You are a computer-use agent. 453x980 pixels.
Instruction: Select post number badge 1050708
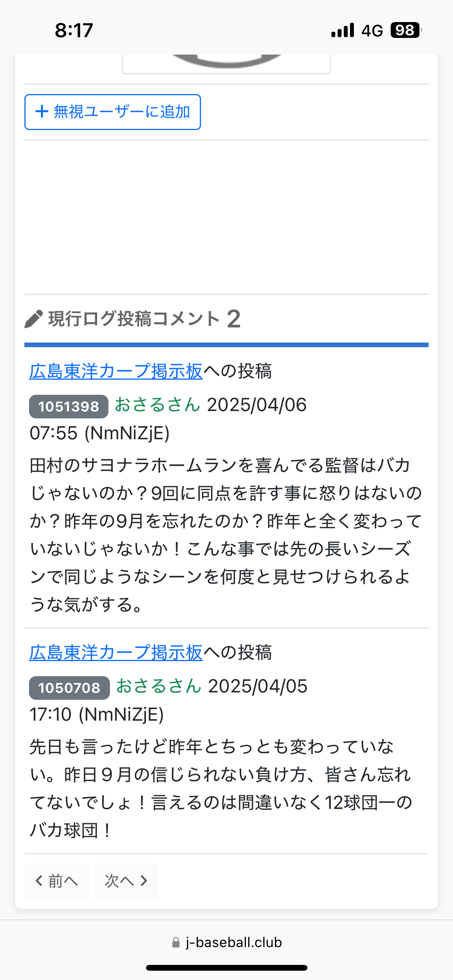69,688
